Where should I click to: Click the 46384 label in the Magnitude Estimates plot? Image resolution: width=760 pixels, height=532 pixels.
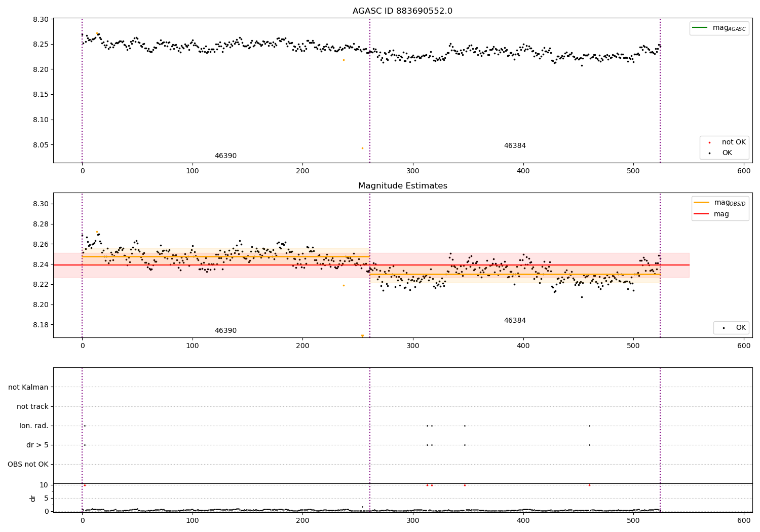pyautogui.click(x=515, y=321)
